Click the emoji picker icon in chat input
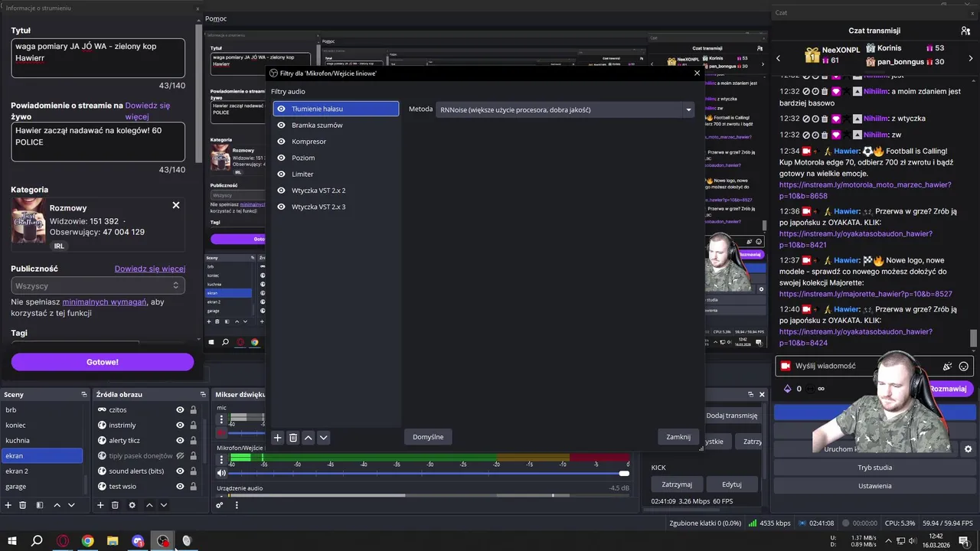 pos(964,367)
